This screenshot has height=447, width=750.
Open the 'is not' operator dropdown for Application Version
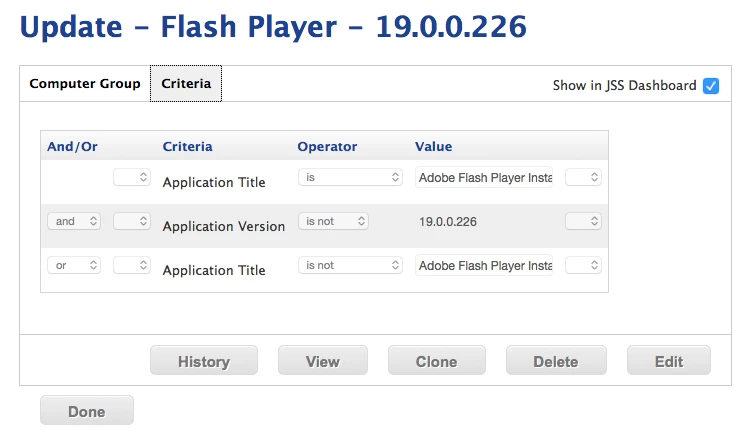coord(333,221)
